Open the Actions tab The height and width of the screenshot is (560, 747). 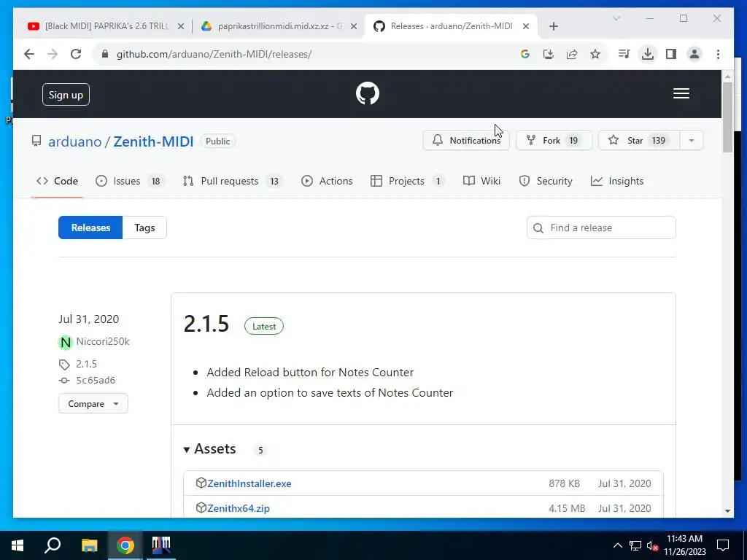tap(327, 181)
